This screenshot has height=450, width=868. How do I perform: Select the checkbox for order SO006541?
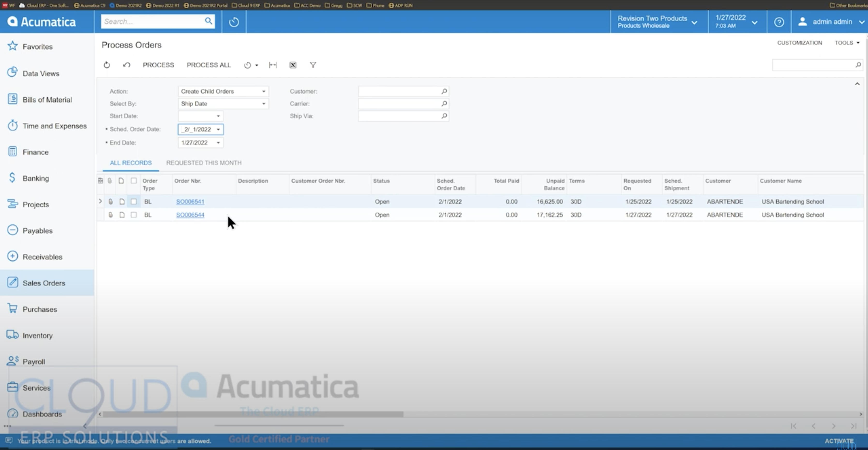click(x=134, y=201)
